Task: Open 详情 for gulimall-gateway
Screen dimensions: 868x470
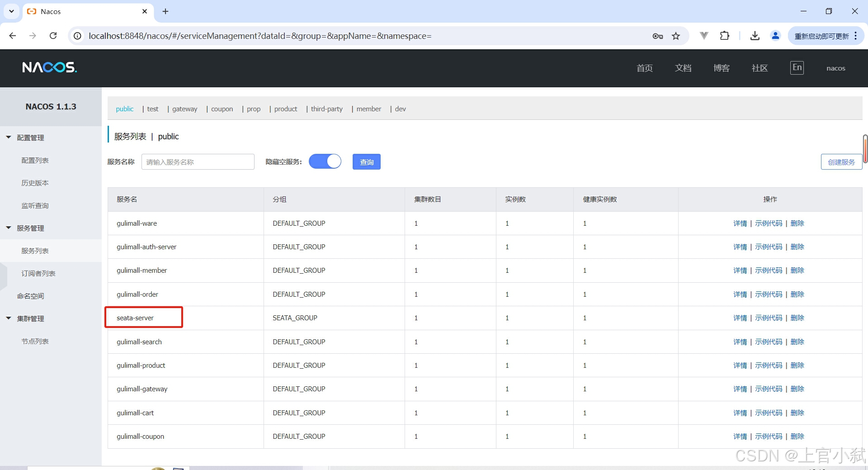Action: (740, 389)
